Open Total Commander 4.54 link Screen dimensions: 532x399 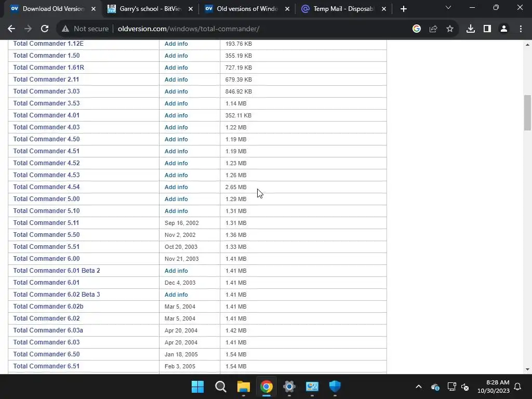46,187
